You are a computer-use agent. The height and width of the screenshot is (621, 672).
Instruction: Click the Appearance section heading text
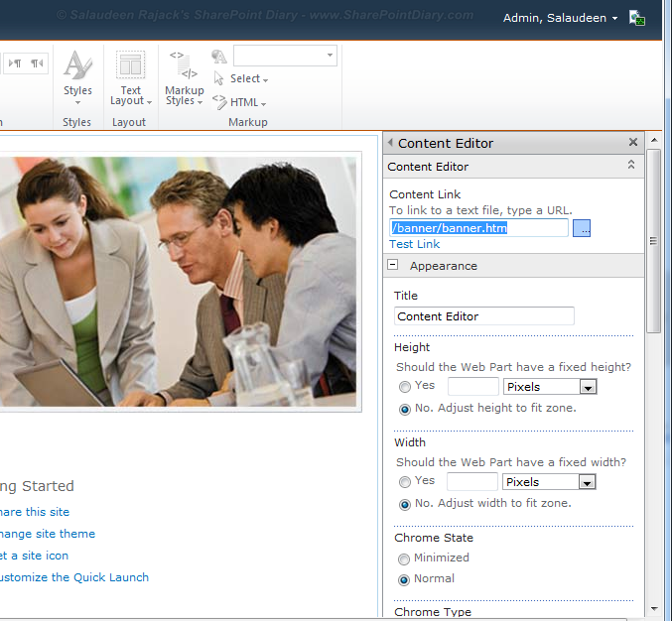tap(443, 266)
